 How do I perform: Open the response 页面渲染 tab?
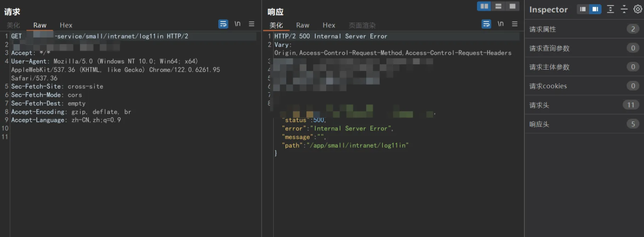point(362,25)
